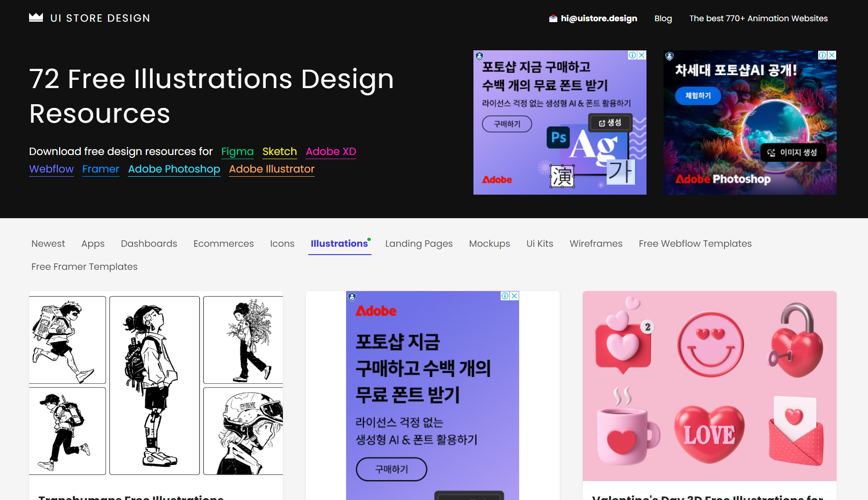The height and width of the screenshot is (500, 868).
Task: Click the Adobe logo in middle card ad
Action: (376, 311)
